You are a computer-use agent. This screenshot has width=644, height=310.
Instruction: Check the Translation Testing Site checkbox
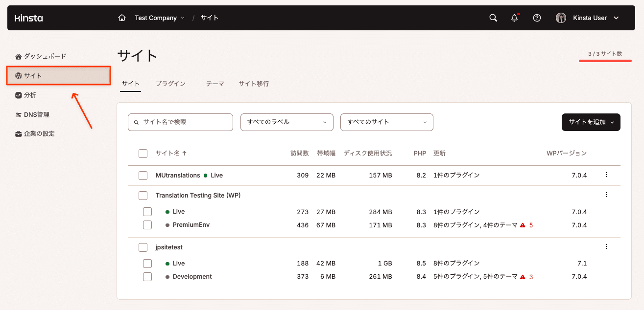[143, 196]
